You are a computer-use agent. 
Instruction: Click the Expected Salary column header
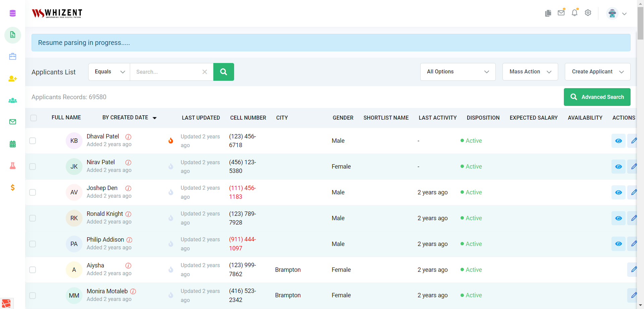click(534, 118)
